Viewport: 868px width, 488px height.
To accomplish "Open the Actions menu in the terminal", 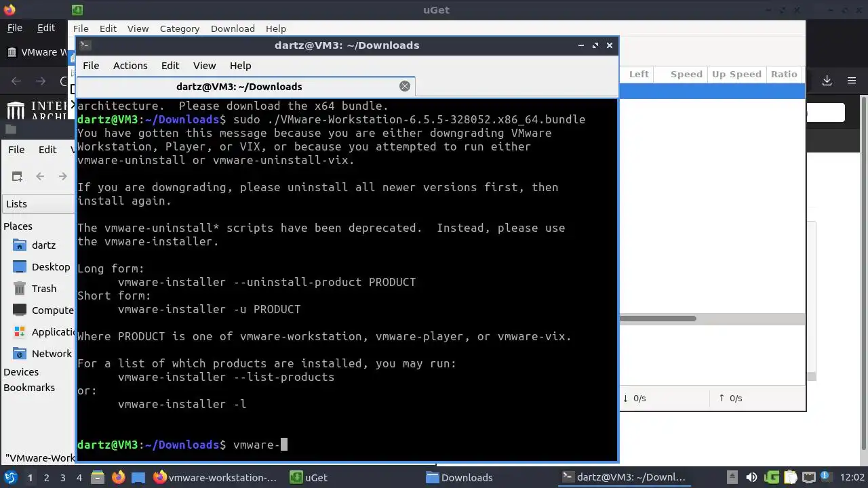I will pos(130,66).
